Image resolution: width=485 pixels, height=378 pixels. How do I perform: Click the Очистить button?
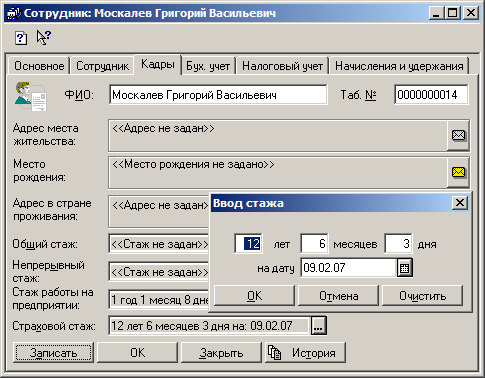[x=422, y=296]
